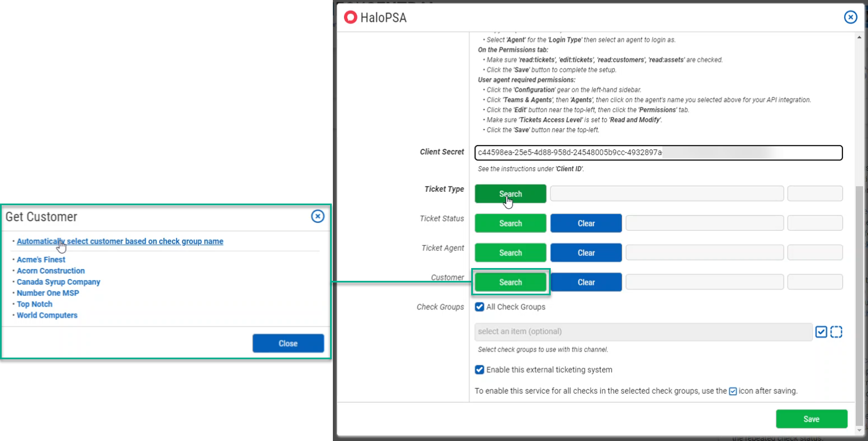This screenshot has height=441, width=868.
Task: Click into the Client Secret field
Action: (659, 152)
